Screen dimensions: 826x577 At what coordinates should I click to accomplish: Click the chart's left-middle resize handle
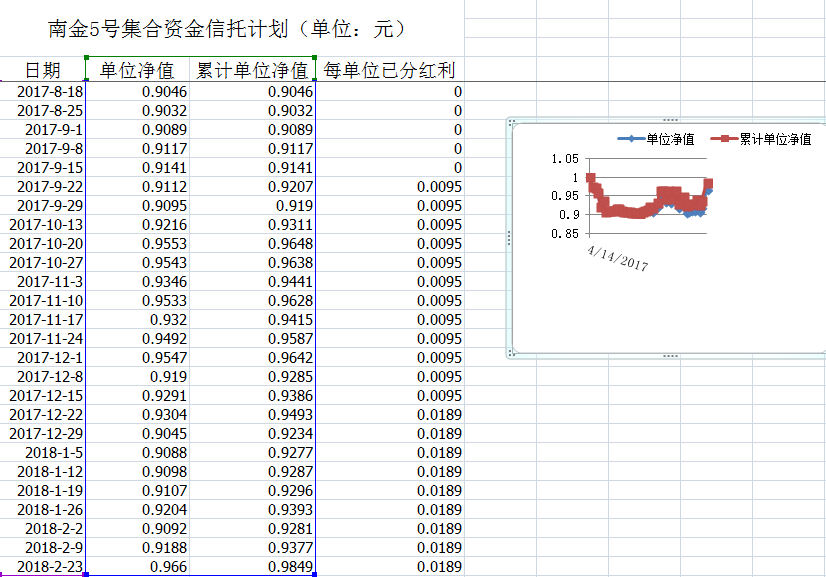pos(510,237)
